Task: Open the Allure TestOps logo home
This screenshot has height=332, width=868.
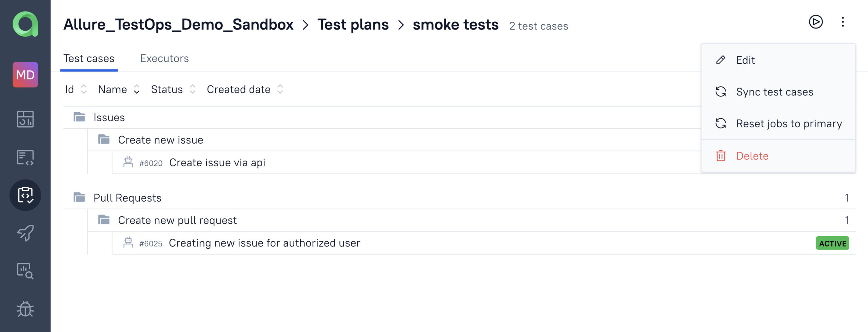Action: [x=25, y=24]
